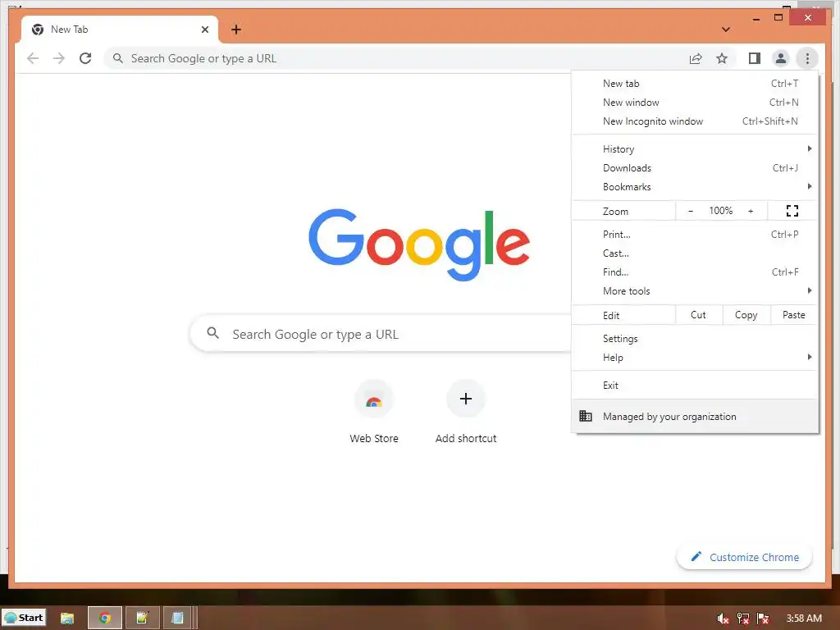Image resolution: width=840 pixels, height=630 pixels.
Task: Click the managed organization building icon
Action: (x=586, y=416)
